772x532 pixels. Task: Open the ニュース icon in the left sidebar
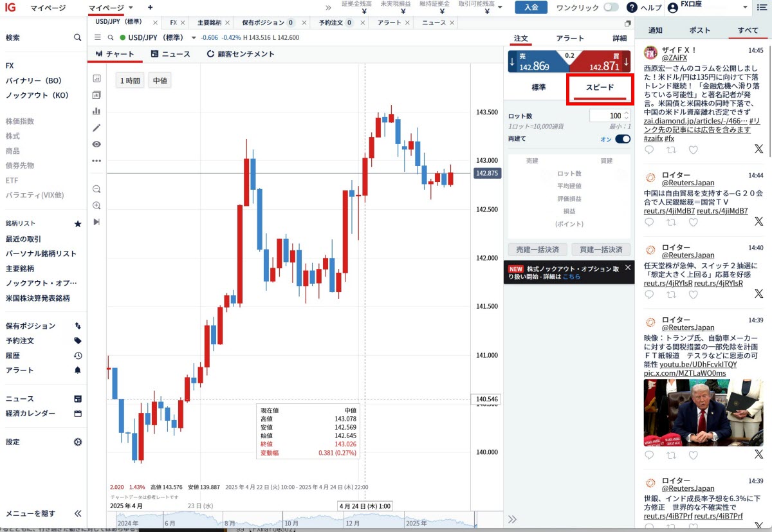(x=78, y=399)
